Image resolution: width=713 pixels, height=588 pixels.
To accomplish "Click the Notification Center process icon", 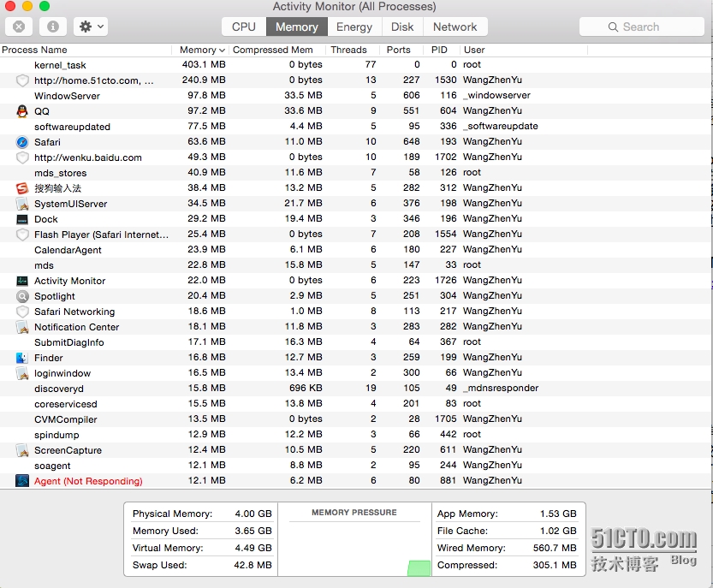I will [22, 326].
